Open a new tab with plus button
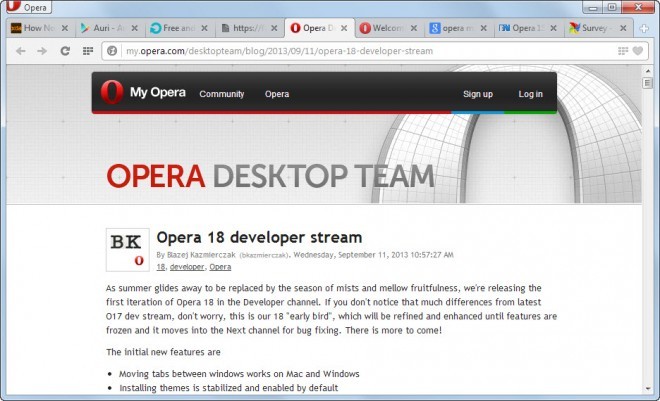Viewport: 660px width, 401px height. coord(644,28)
